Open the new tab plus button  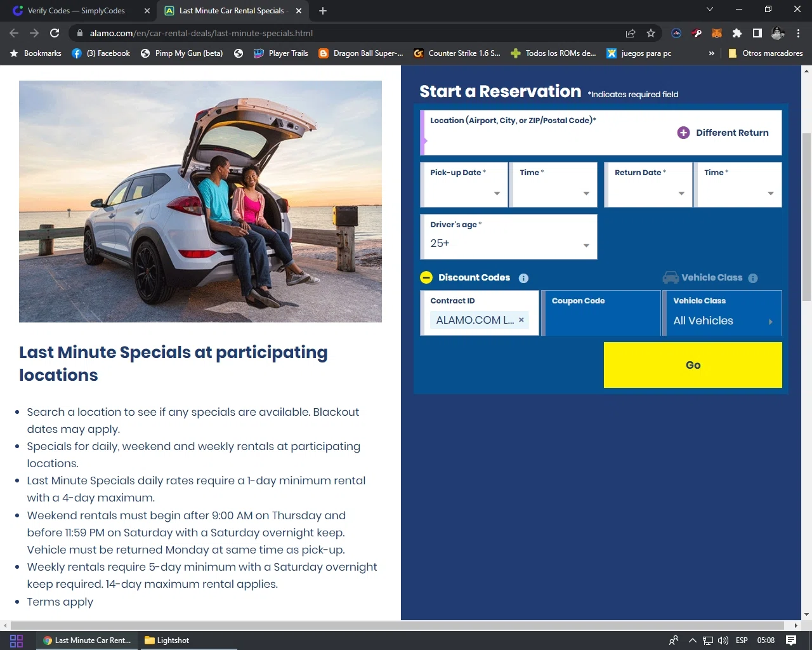(x=323, y=11)
